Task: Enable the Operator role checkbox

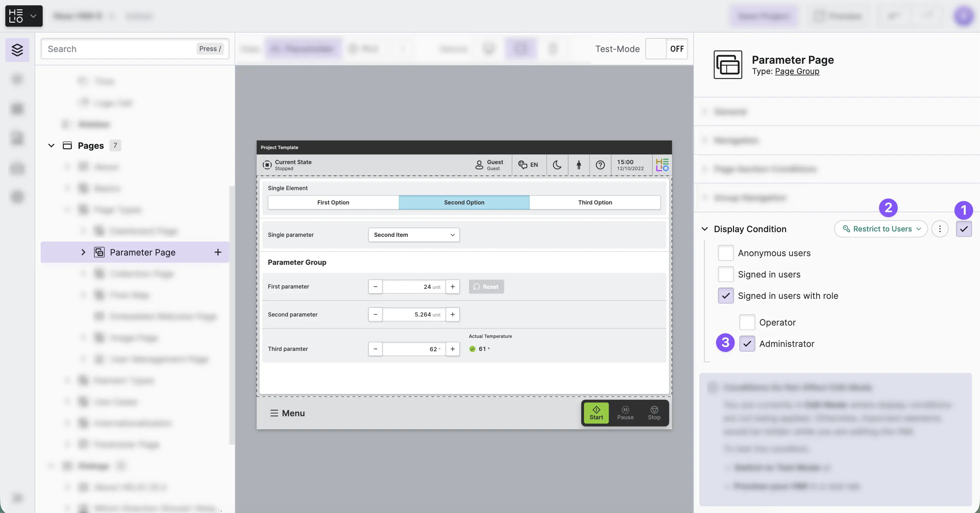Action: tap(747, 322)
